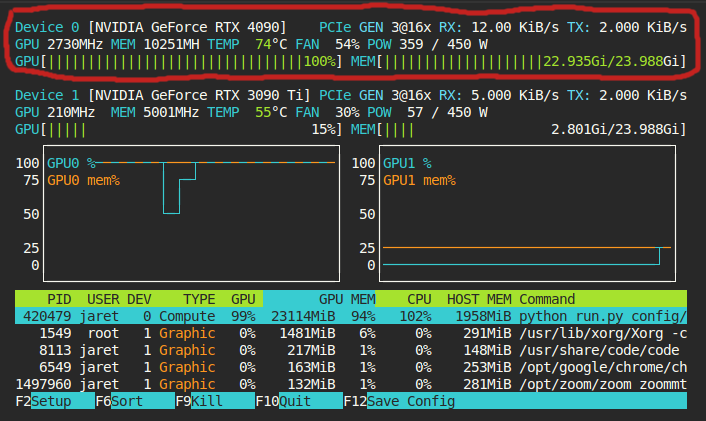Click the F6 Sort option
The height and width of the screenshot is (421, 706).
135,401
